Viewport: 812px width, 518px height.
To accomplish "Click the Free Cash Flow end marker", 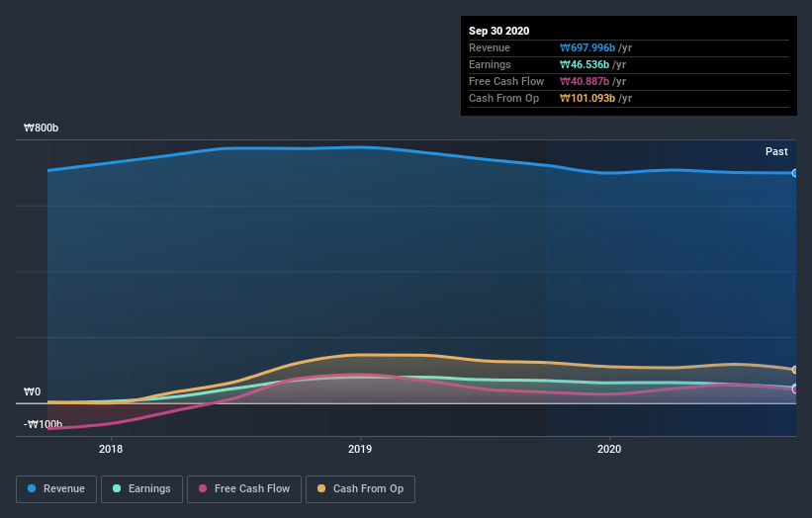I will [795, 388].
